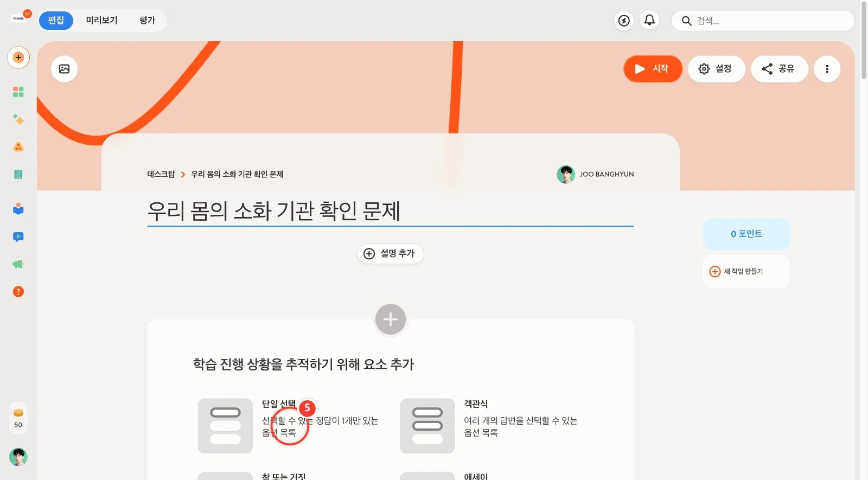Viewport: 868px width, 480px height.
Task: Open the green megaphone announcements icon
Action: click(18, 264)
